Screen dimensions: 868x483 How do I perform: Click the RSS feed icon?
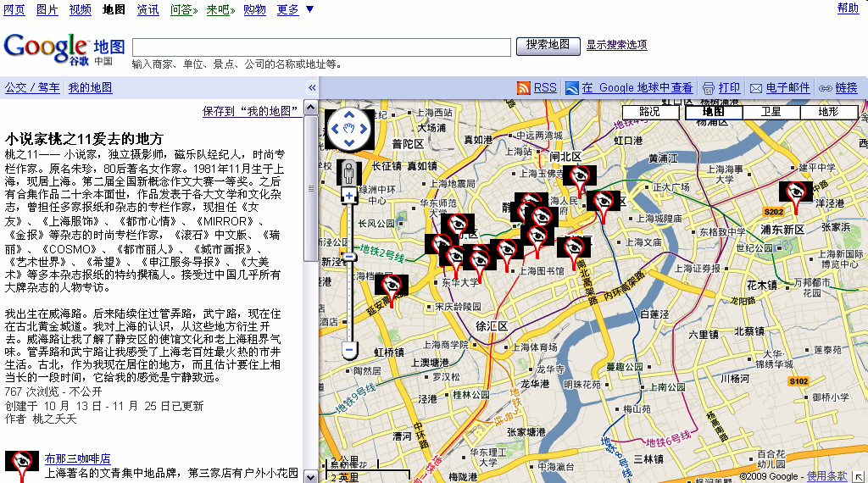pyautogui.click(x=523, y=88)
